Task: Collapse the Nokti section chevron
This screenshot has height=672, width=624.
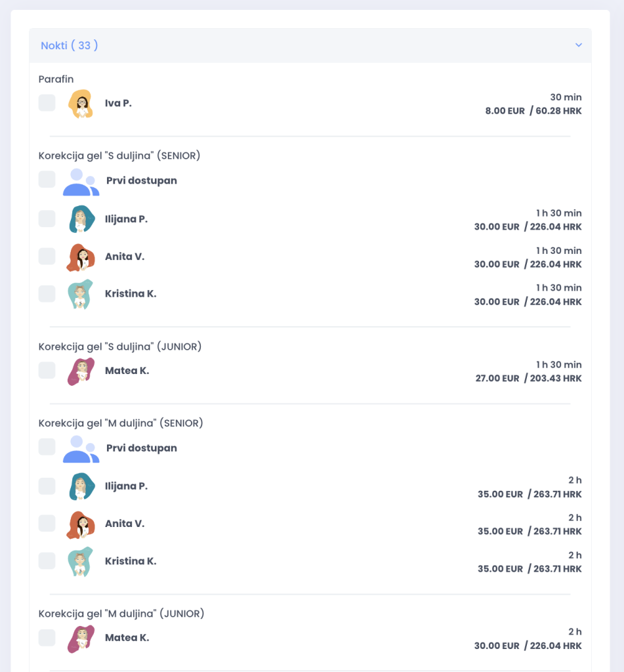Action: 578,45
